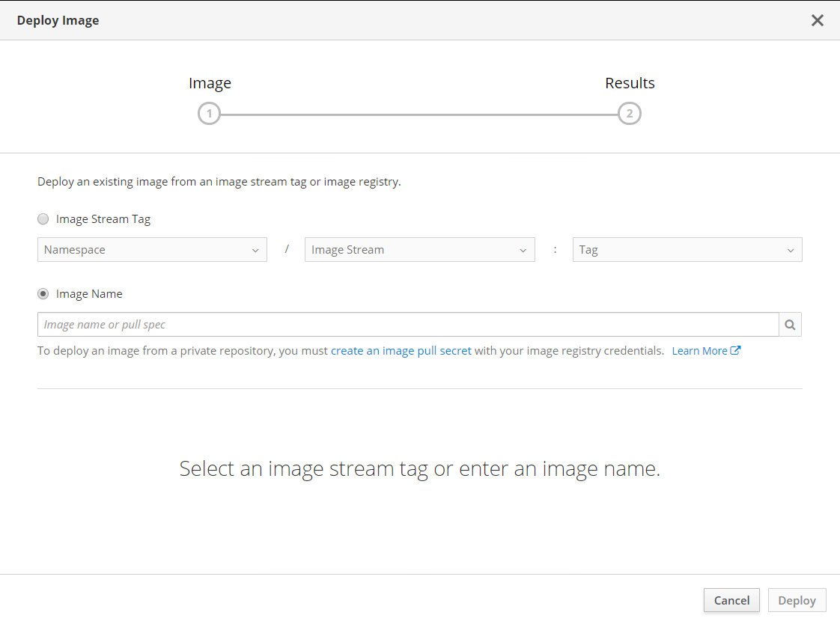
Task: Click the Deploy Image dialog title
Action: click(58, 20)
